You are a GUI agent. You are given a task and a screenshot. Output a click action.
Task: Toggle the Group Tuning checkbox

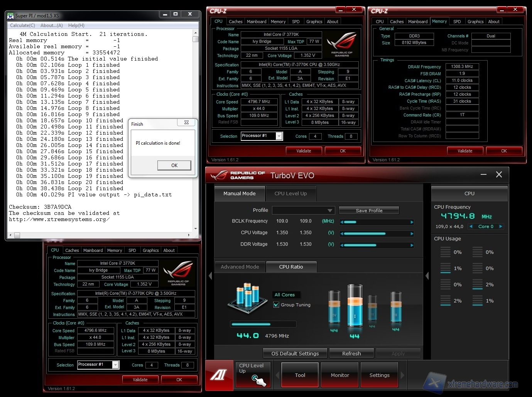(x=276, y=305)
